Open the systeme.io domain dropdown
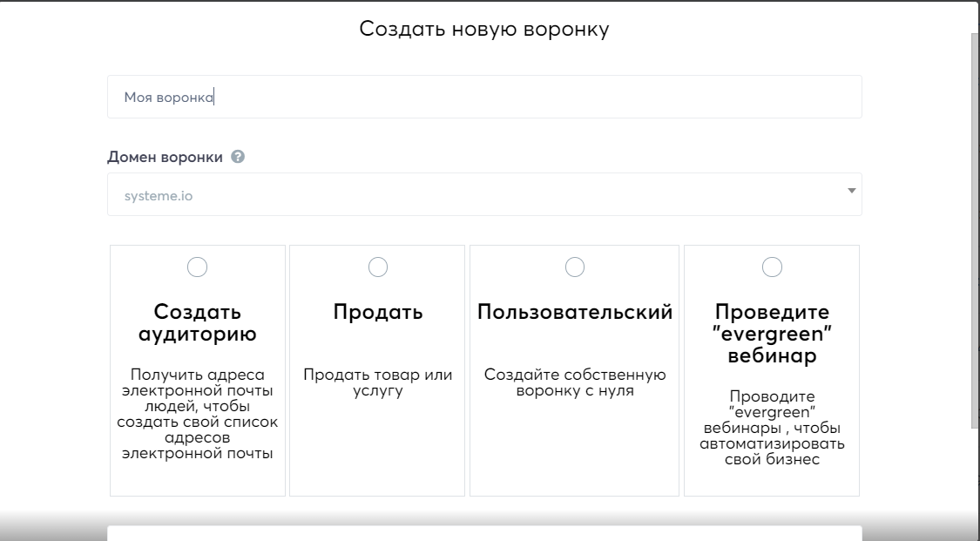The image size is (980, 541). (x=484, y=193)
